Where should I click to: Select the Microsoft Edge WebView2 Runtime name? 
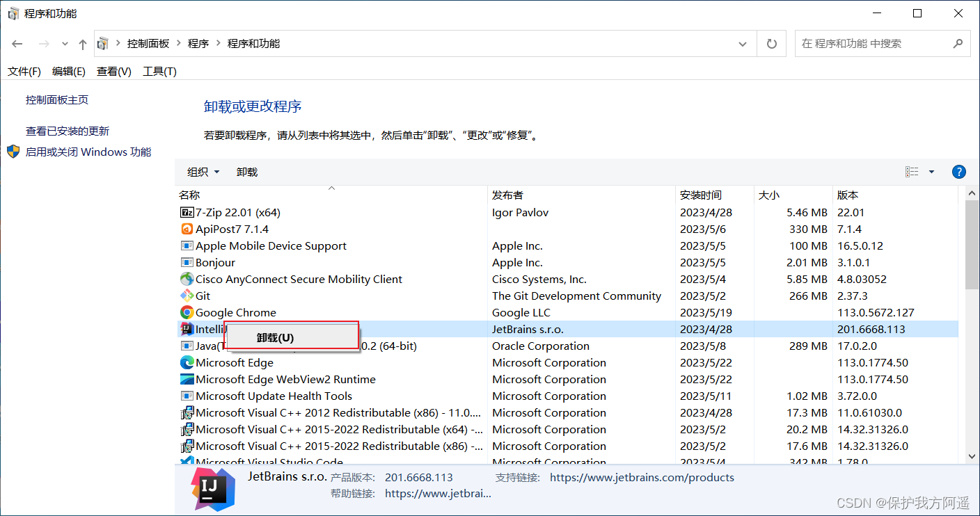point(285,380)
